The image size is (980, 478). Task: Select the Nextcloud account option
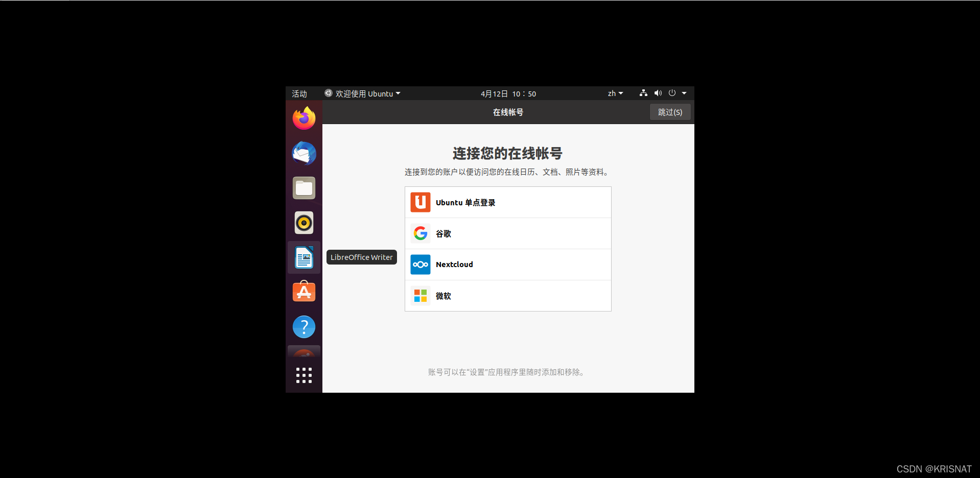click(x=508, y=265)
